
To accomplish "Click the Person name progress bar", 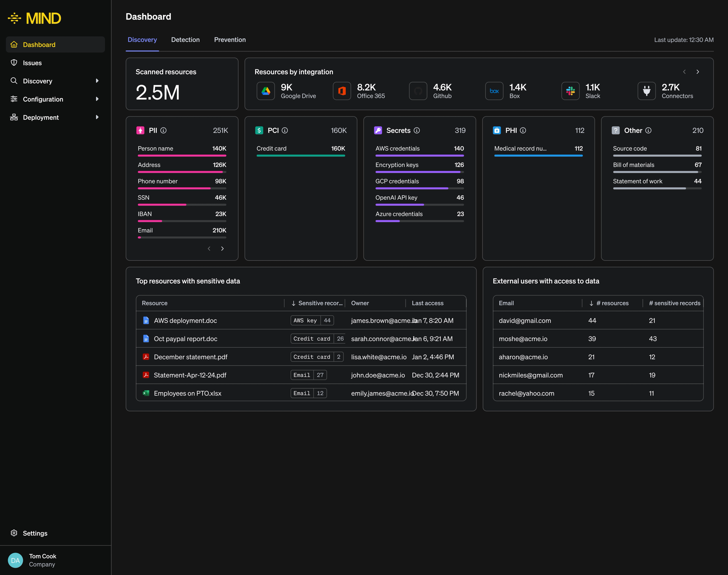I will pos(182,156).
